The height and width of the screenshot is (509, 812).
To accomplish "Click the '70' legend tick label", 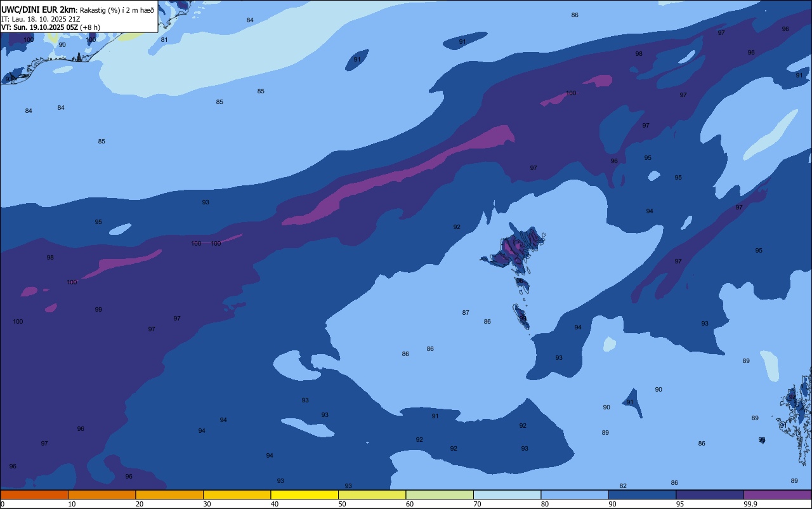I will point(477,504).
